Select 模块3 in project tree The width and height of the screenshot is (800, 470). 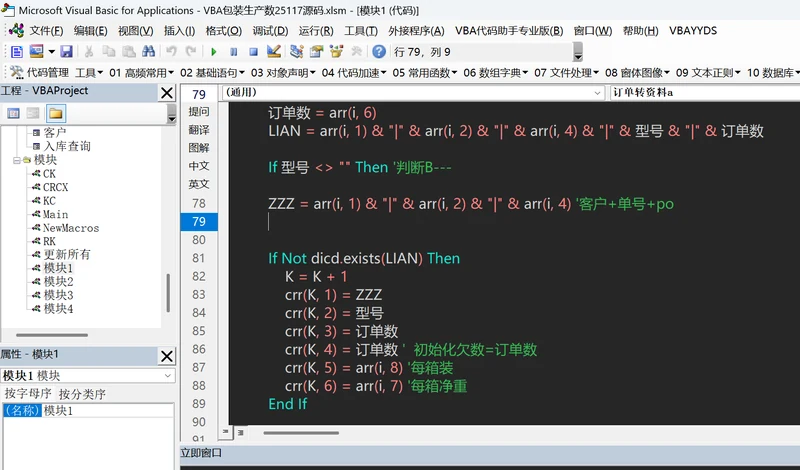[59, 295]
